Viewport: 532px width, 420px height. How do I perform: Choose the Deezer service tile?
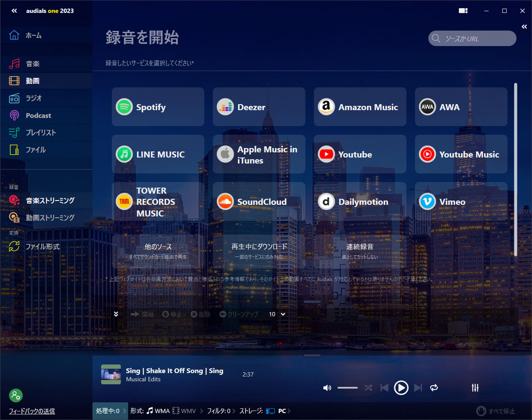(x=259, y=107)
